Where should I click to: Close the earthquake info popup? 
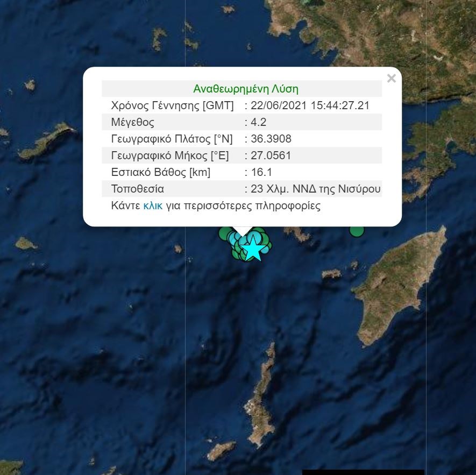pyautogui.click(x=392, y=79)
